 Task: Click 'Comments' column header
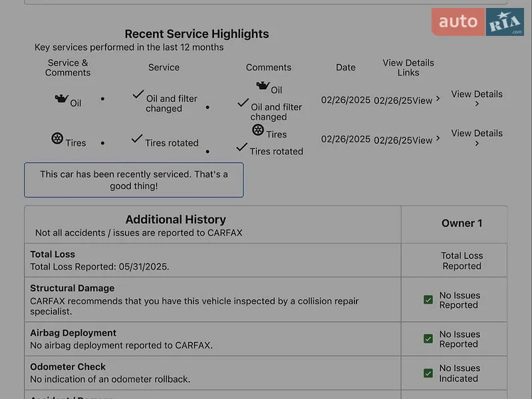pyautogui.click(x=269, y=67)
